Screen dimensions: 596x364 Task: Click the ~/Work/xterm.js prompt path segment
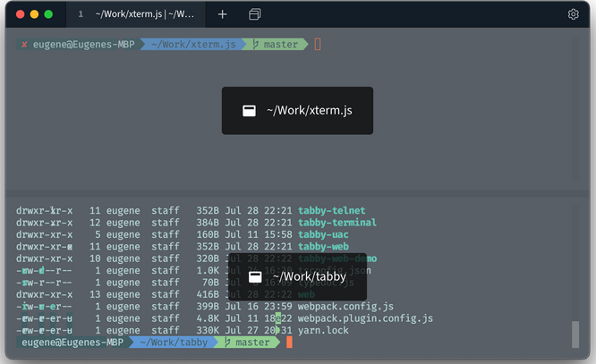tap(193, 45)
